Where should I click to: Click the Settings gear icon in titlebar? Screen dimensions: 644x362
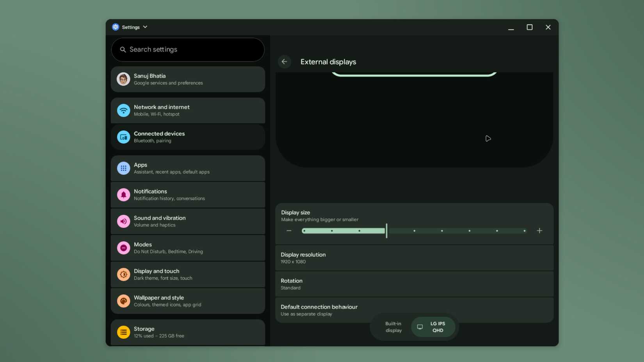[x=115, y=27]
